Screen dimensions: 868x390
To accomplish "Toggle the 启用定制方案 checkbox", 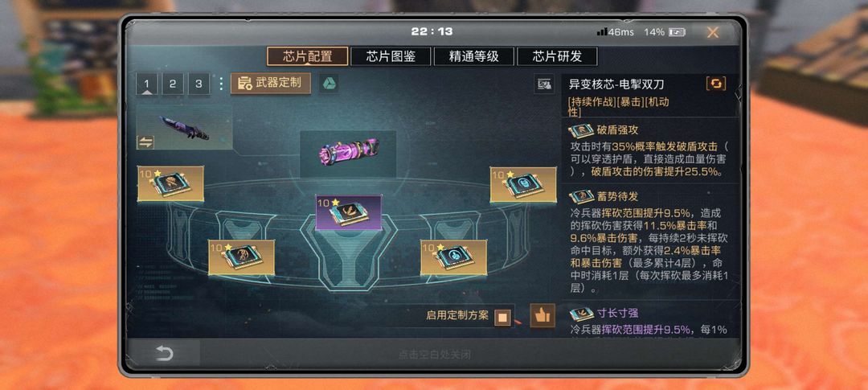I will click(502, 318).
